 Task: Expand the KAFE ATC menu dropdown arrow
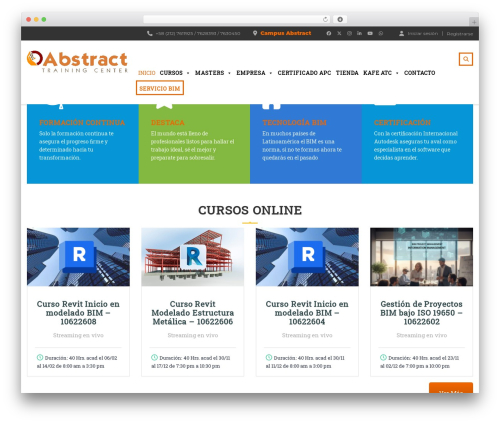397,73
